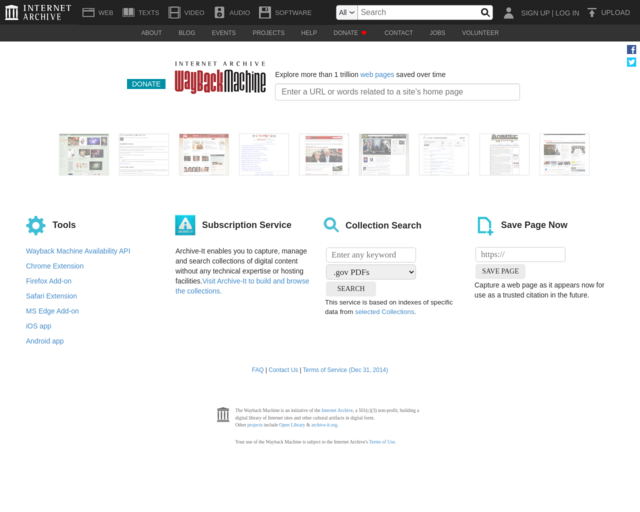Open the Projects menu item

pos(268,33)
